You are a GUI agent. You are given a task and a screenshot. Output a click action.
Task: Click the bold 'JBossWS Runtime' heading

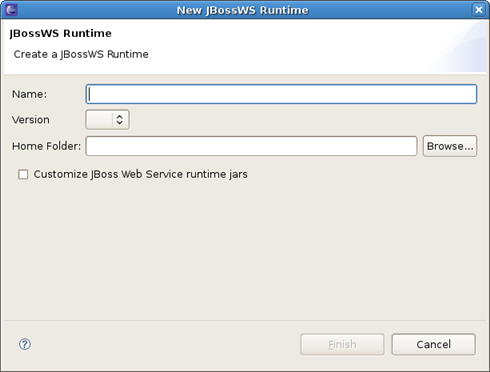[61, 34]
